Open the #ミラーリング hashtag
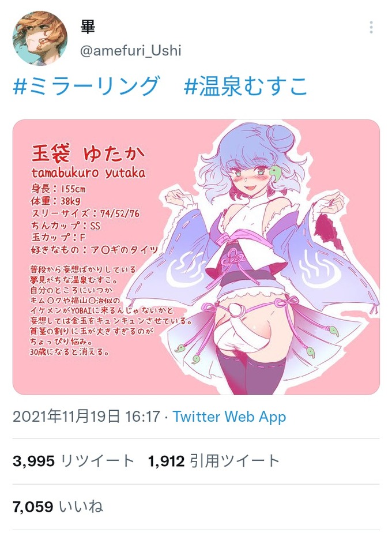Viewport: 392px width, 540px height. coord(86,86)
